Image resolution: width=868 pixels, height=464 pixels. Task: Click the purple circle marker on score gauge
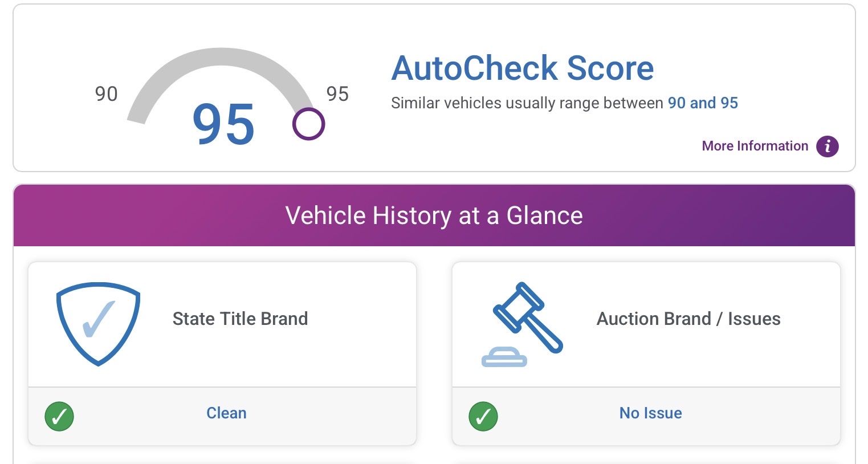pos(308,124)
